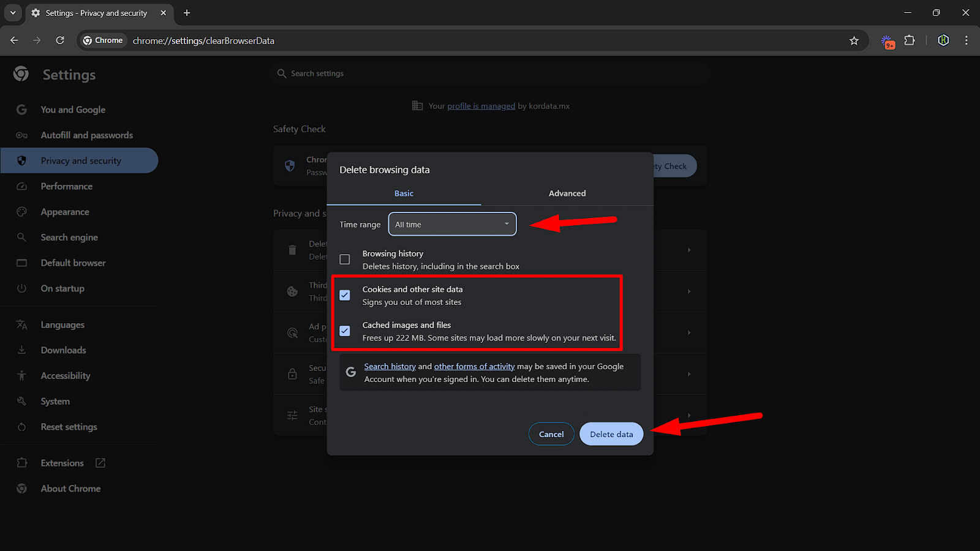Viewport: 980px width, 551px height.
Task: Reload the page using the refresh icon
Action: point(60,40)
